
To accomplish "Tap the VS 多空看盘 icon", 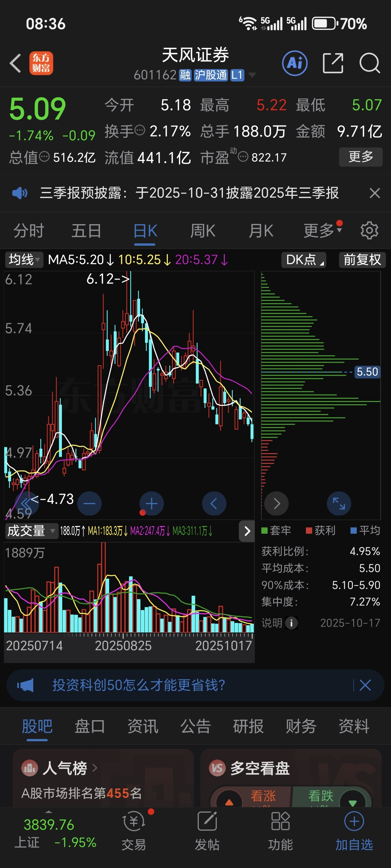I will click(217, 768).
